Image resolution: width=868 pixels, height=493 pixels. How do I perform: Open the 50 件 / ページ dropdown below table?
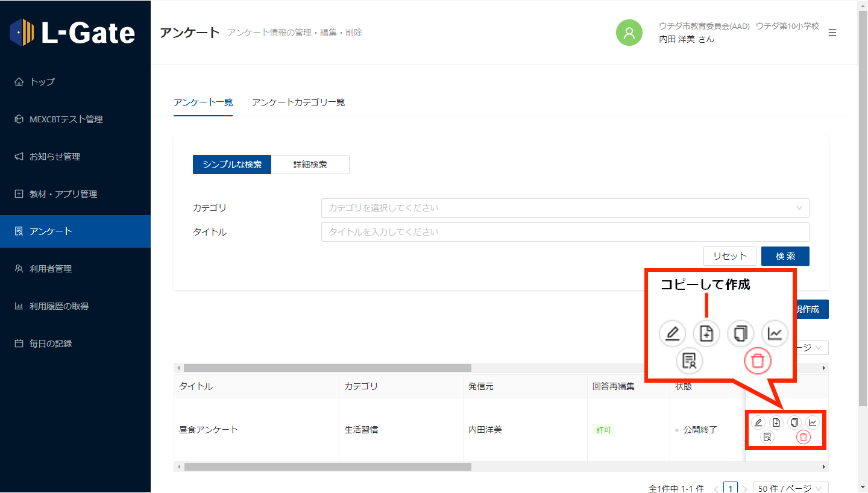(x=791, y=488)
